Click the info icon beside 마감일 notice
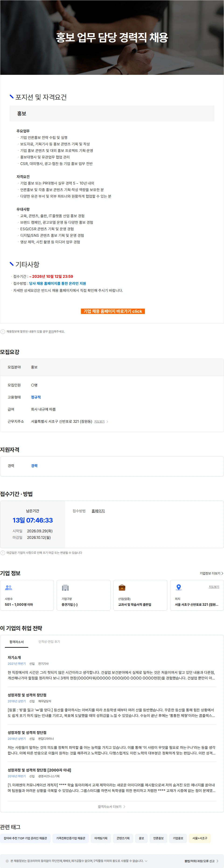The height and width of the screenshot is (868, 224). [x=3, y=553]
